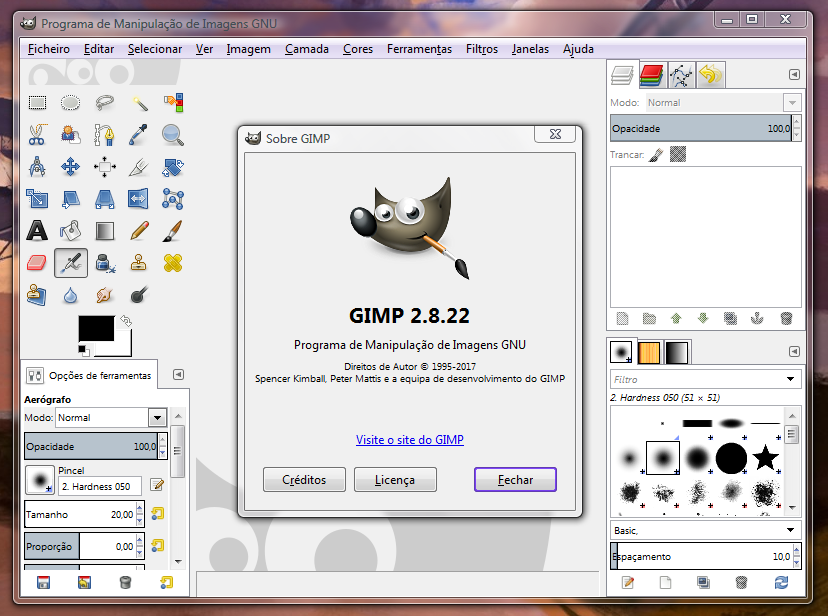Select the Select by Color tool

tap(173, 102)
